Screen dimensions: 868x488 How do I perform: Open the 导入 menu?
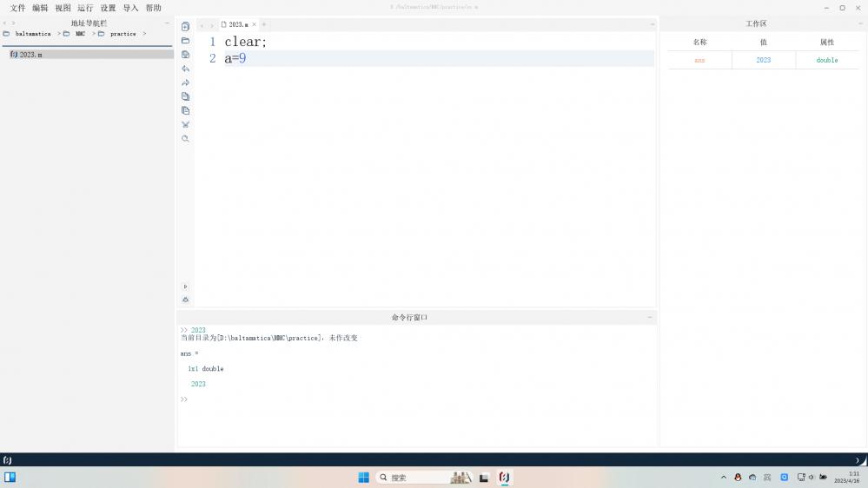(130, 8)
